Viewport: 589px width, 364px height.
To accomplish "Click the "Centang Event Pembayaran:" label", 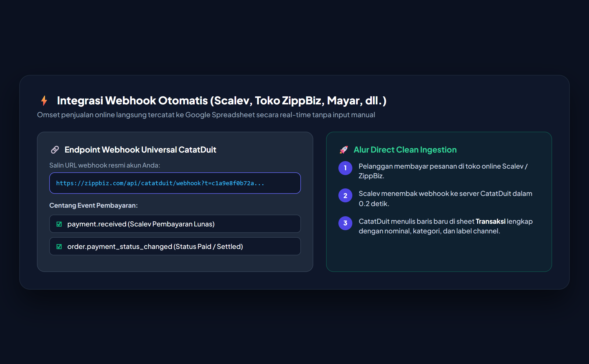I will tap(93, 205).
